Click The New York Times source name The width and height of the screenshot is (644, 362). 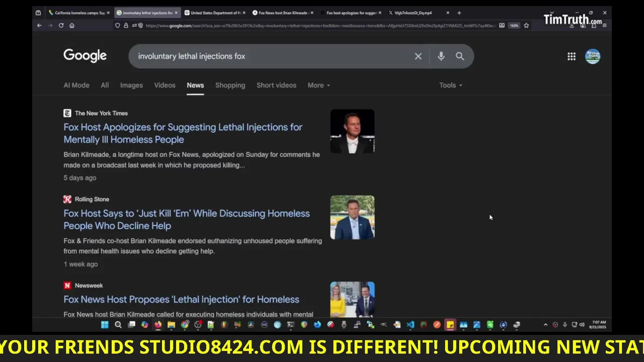[101, 113]
